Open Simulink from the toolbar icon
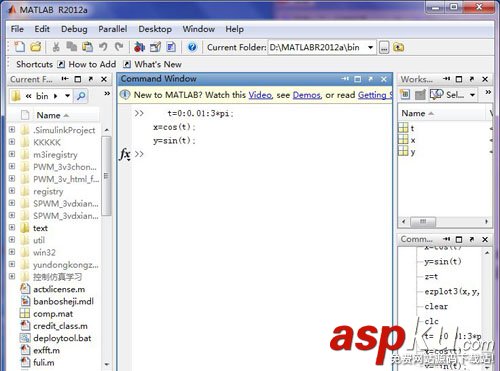This screenshot has height=371, width=500. [139, 47]
